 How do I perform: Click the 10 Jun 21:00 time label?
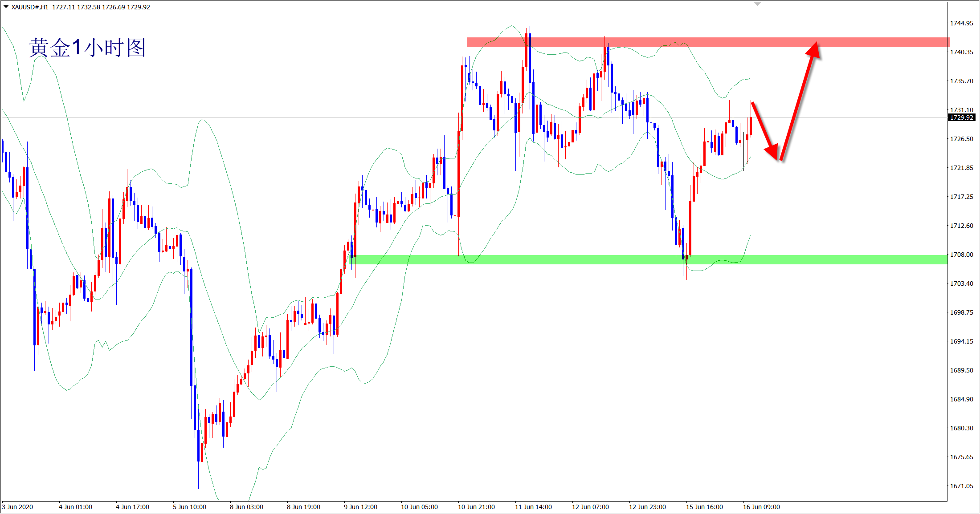pos(476,507)
